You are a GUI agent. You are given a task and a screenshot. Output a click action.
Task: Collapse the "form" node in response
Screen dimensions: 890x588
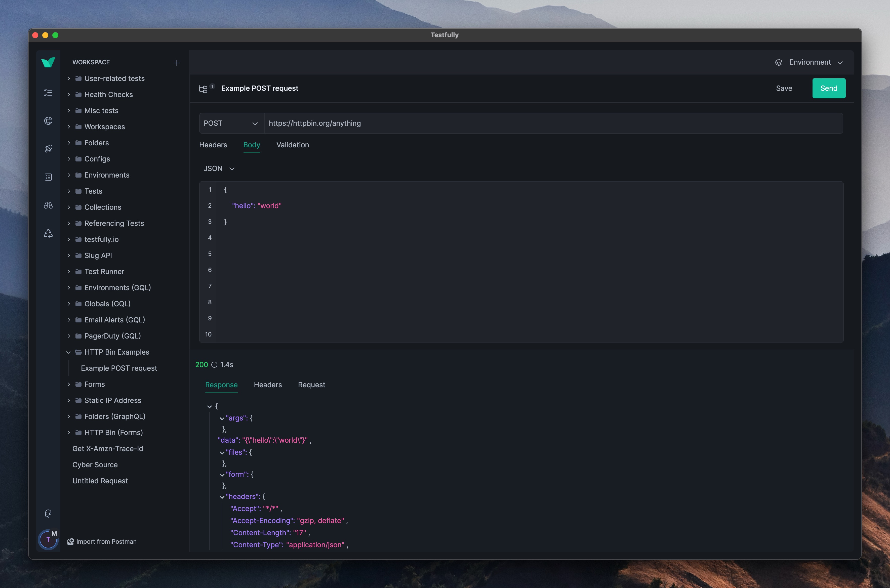[222, 475]
